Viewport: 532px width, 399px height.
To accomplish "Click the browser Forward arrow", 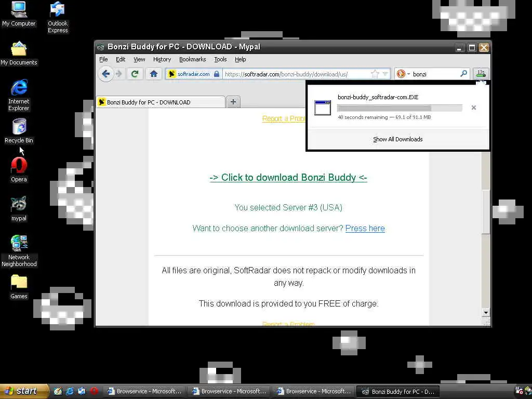I will pos(118,74).
